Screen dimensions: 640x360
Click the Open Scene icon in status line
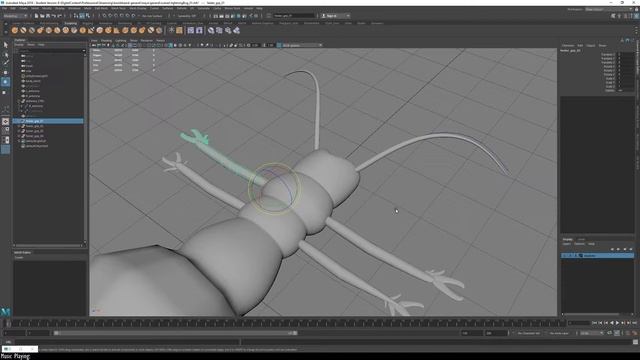point(42,16)
